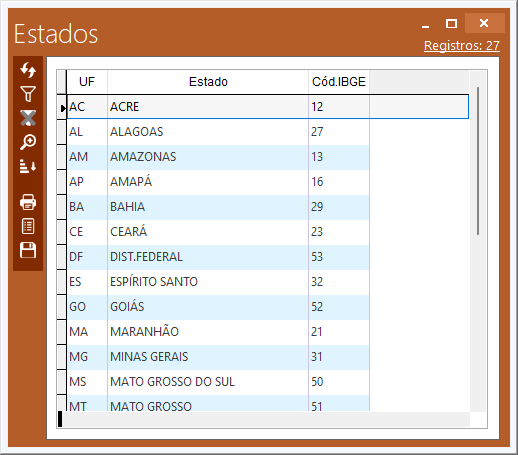Click the ESPÍRITO SANTO cell
The width and height of the screenshot is (518, 455).
click(x=208, y=282)
